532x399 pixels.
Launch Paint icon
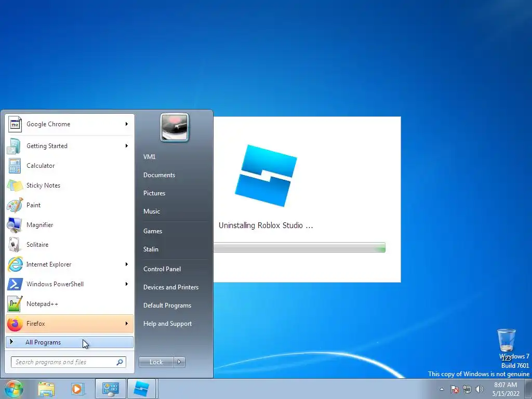point(15,205)
